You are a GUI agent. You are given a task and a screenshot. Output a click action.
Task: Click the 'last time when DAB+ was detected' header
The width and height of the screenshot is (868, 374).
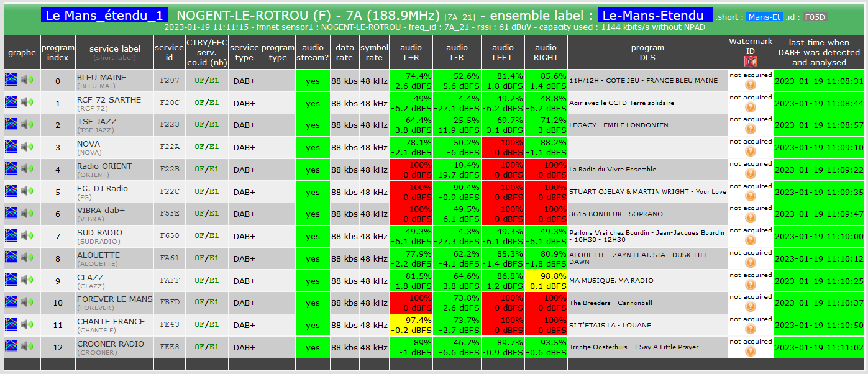tap(819, 52)
